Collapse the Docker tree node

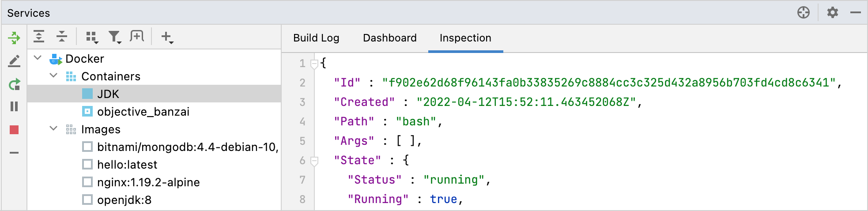pyautogui.click(x=38, y=58)
